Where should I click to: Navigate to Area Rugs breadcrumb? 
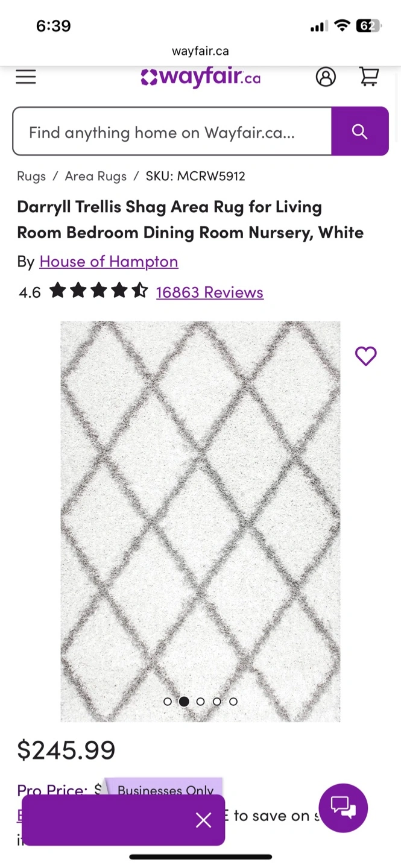coord(96,176)
